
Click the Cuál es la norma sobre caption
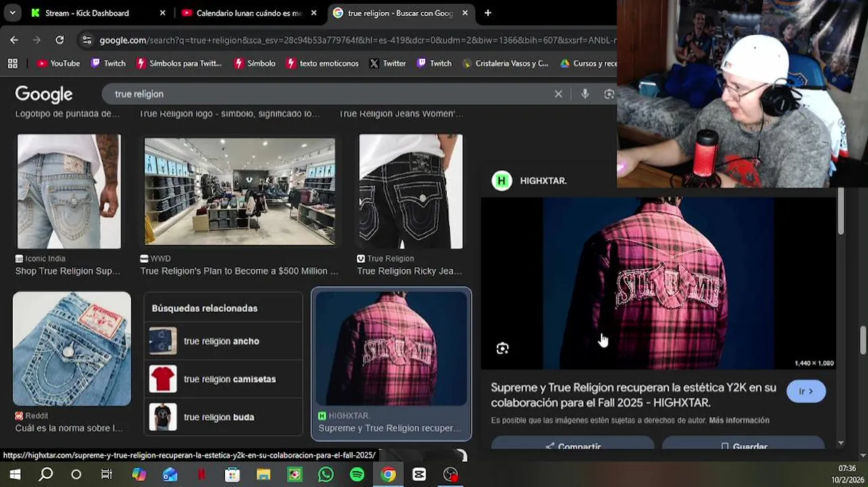click(x=69, y=427)
